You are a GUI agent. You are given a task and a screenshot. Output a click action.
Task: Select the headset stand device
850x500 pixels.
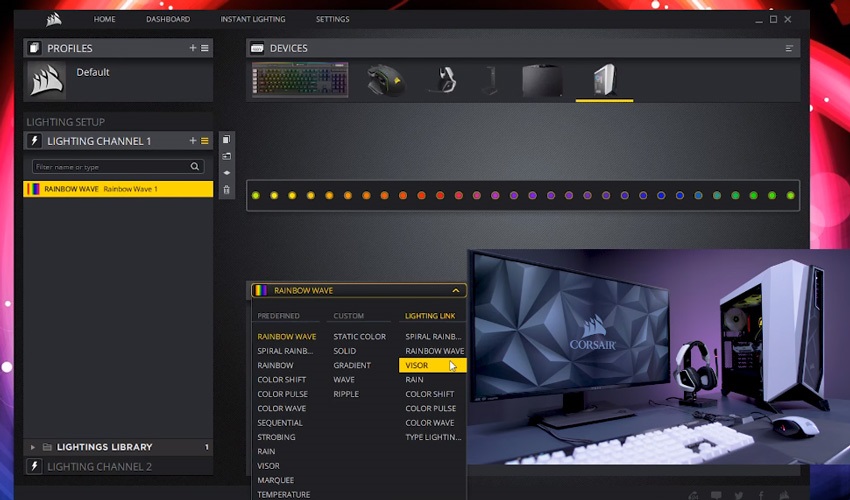coord(491,80)
